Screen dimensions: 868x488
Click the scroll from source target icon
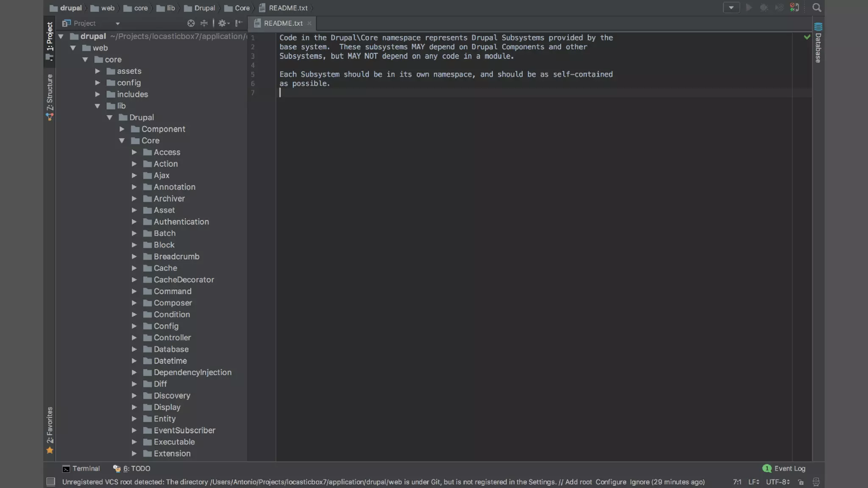coord(191,23)
